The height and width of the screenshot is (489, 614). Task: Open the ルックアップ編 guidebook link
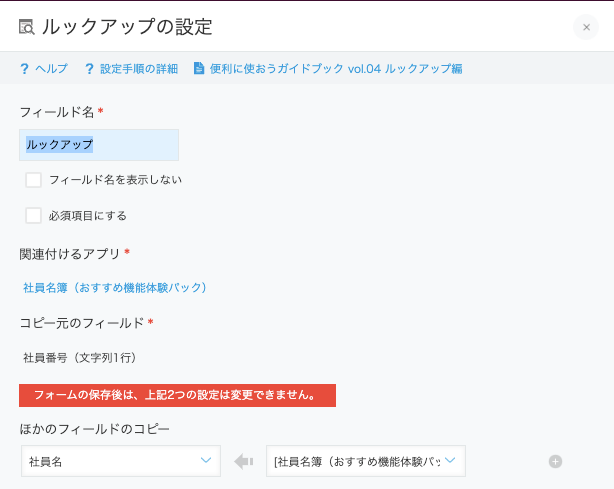tap(336, 69)
